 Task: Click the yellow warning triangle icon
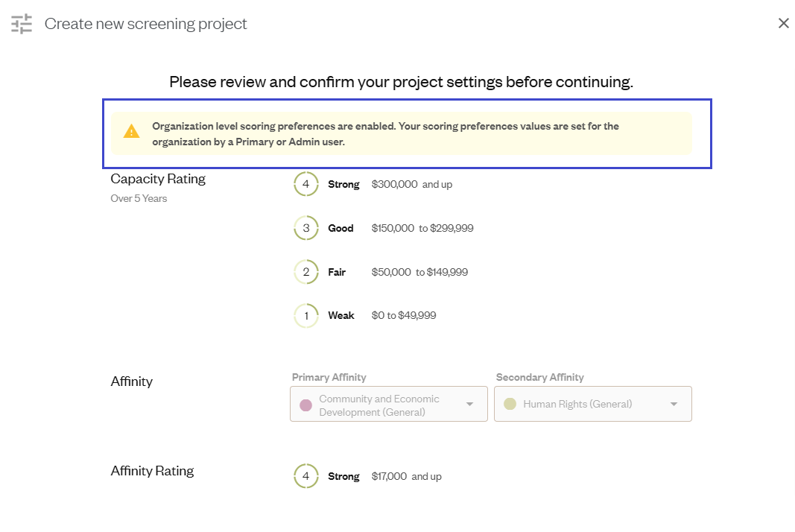pos(131,131)
